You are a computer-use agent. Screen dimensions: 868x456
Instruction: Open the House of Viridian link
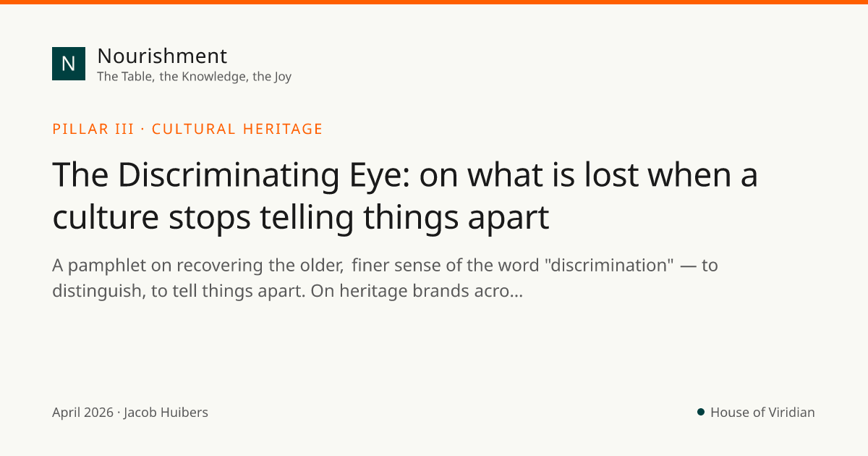[x=762, y=413]
